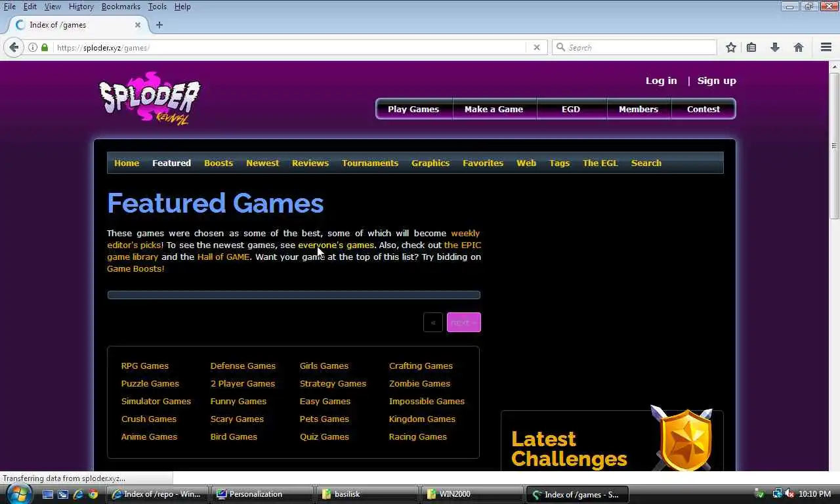Open the Favorites tab

tap(483, 163)
